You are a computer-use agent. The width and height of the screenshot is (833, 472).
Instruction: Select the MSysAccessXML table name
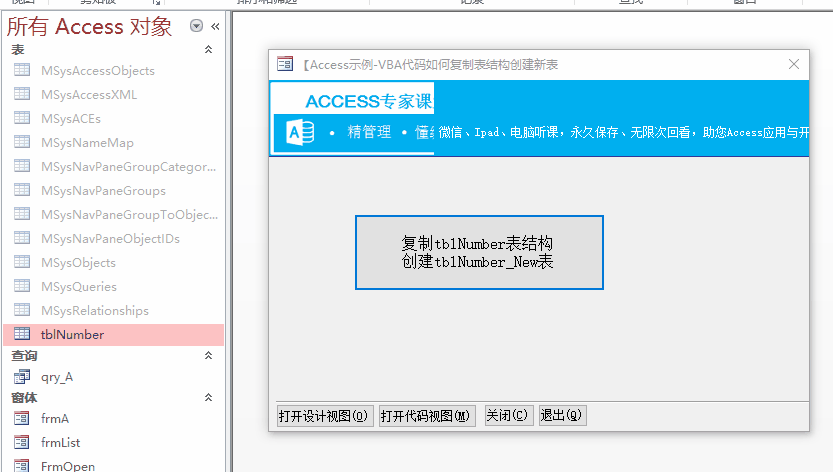(x=89, y=95)
